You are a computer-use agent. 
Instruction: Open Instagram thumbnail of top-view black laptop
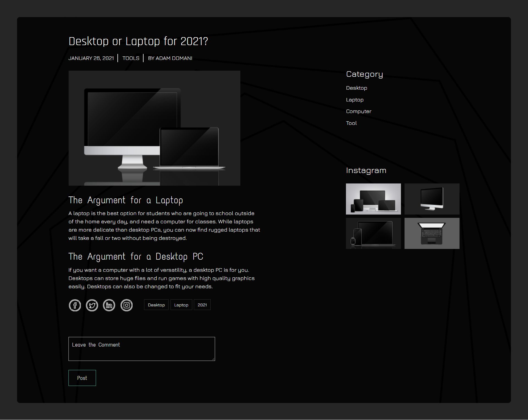click(x=432, y=234)
